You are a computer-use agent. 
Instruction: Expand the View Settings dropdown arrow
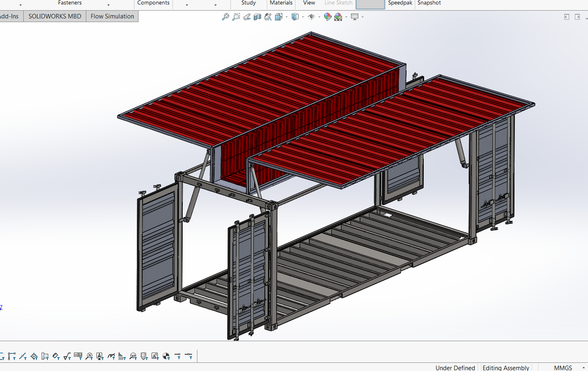362,17
